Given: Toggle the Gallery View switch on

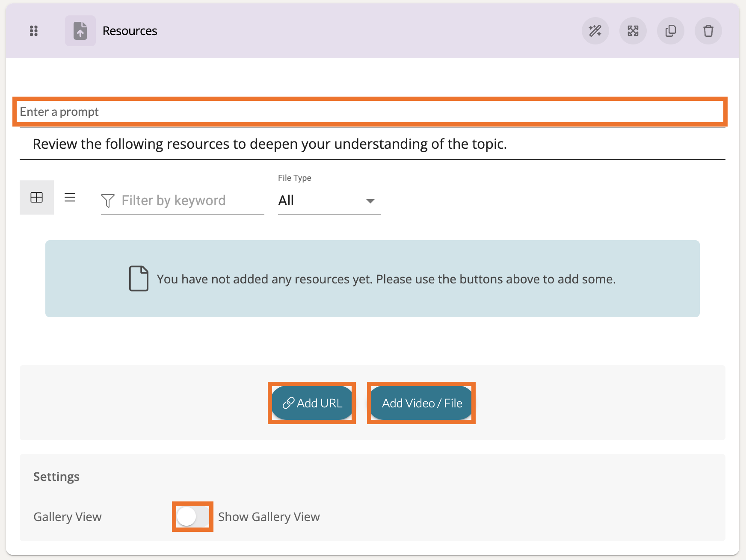Looking at the screenshot, I should tap(192, 516).
